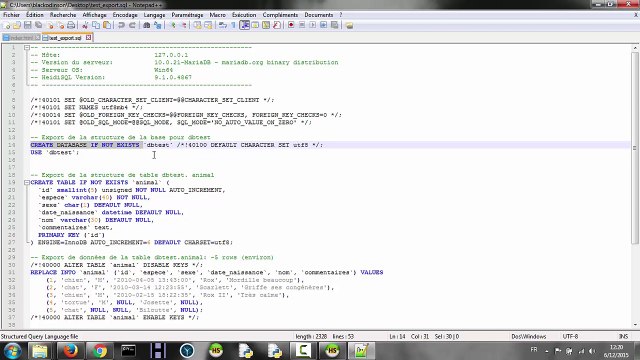Save the recorded macro icon
This screenshot has width=640, height=360.
click(x=334, y=25)
